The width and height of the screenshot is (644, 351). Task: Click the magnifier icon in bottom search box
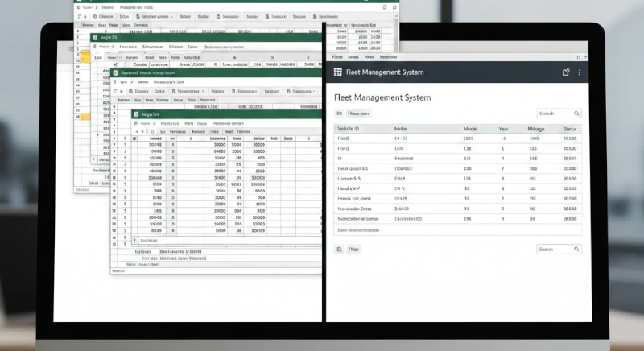click(x=576, y=250)
